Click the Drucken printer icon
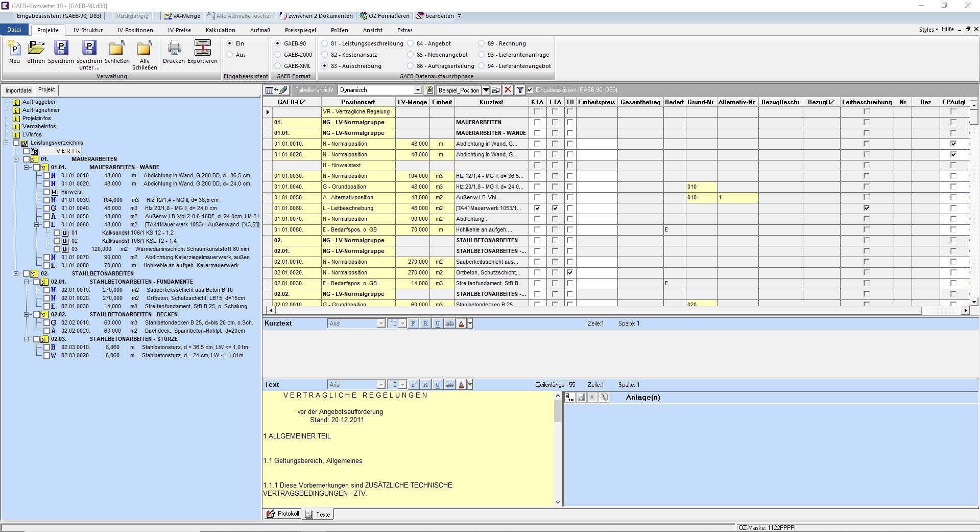980x532 pixels. tap(174, 49)
